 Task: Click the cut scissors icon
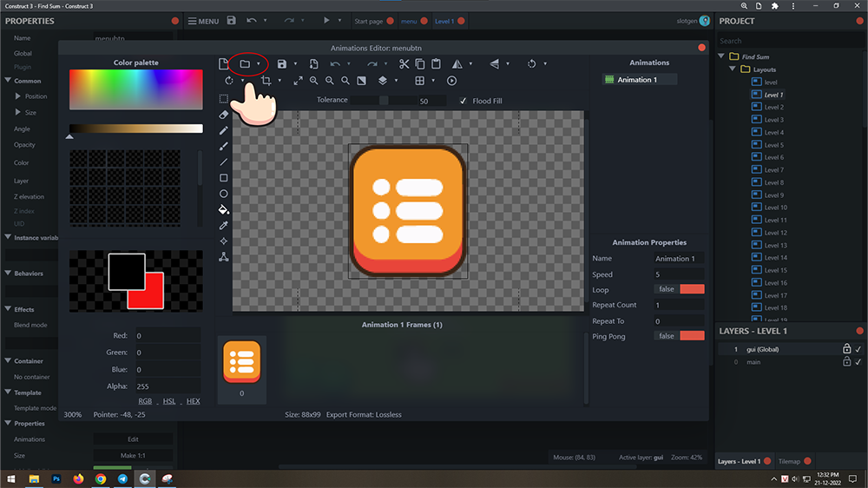click(x=404, y=63)
